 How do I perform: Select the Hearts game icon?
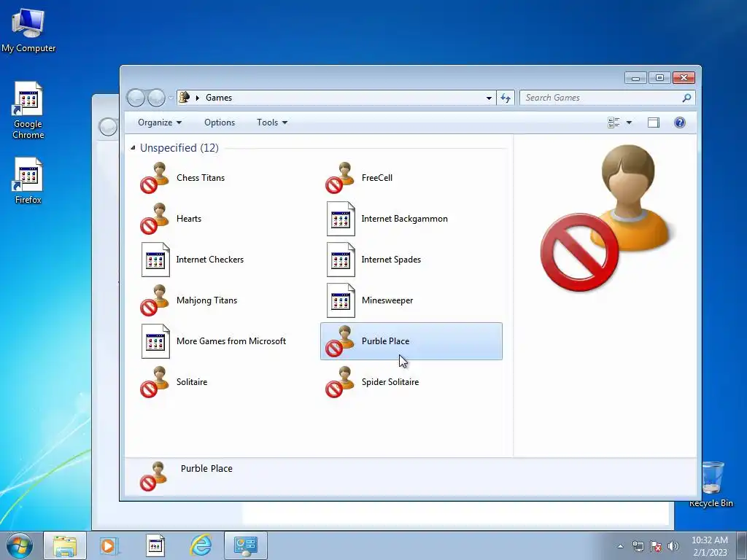pyautogui.click(x=155, y=219)
